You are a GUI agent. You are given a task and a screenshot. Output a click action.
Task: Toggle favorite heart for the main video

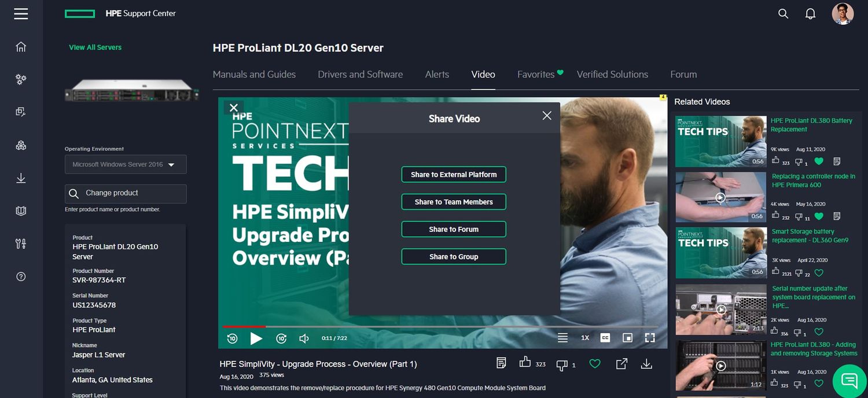click(x=595, y=364)
